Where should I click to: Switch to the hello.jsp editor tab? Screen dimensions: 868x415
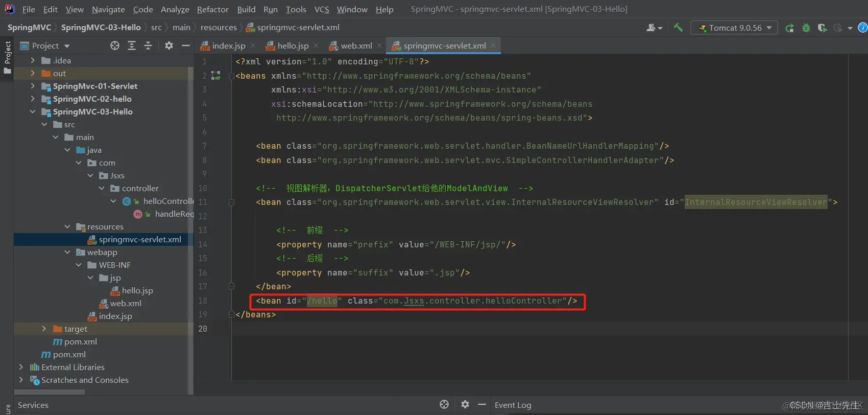click(x=293, y=45)
